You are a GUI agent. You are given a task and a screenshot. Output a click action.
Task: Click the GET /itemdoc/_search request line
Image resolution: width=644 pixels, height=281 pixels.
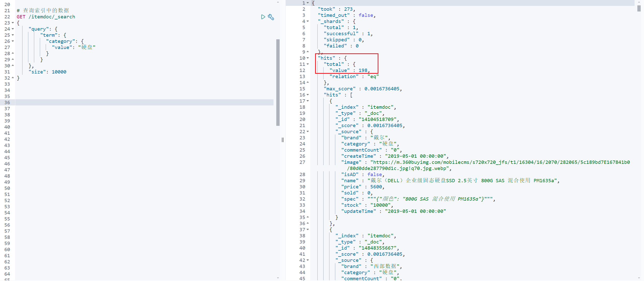pyautogui.click(x=46, y=17)
